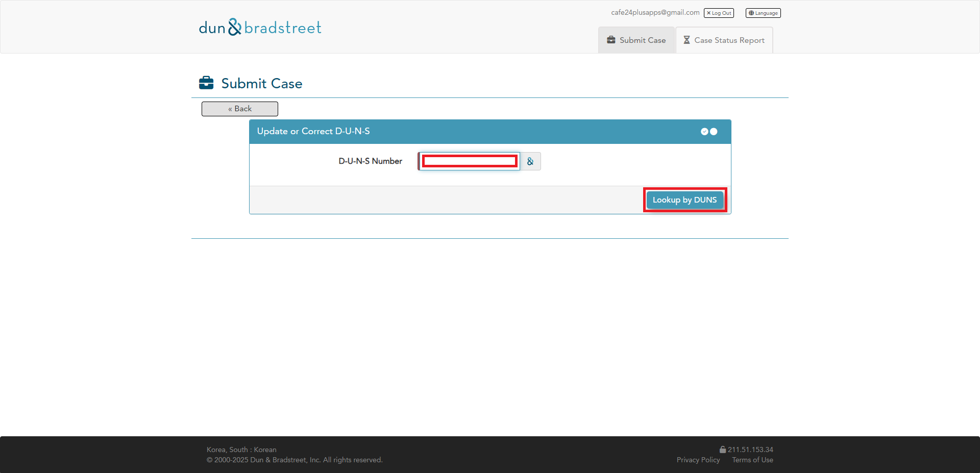
Task: Click the Log Out button
Action: click(x=719, y=13)
